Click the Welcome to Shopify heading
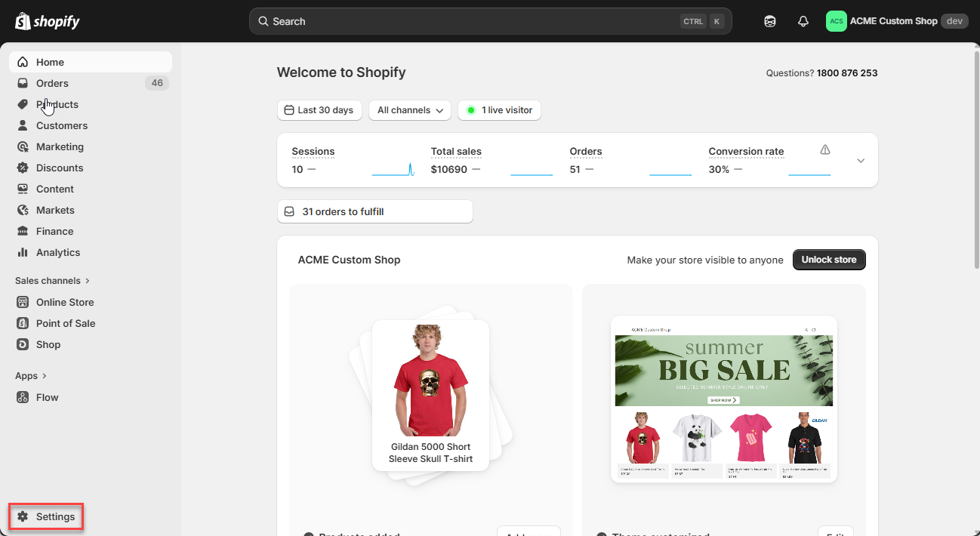The image size is (980, 536). pyautogui.click(x=341, y=72)
